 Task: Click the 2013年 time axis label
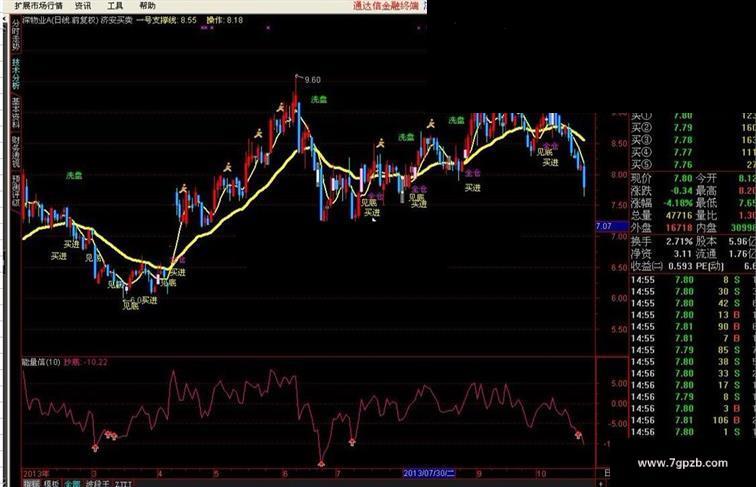click(37, 473)
